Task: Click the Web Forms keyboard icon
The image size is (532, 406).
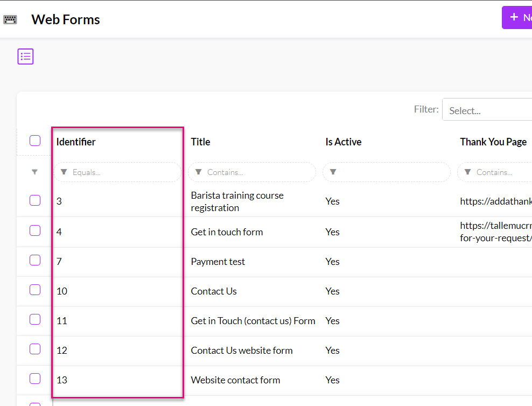Action: [x=10, y=20]
